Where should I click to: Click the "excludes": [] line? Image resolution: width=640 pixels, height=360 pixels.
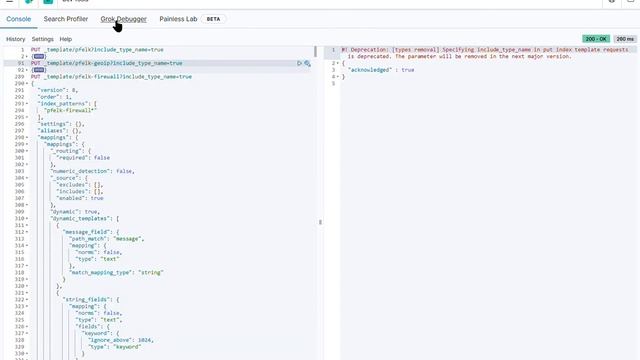pyautogui.click(x=80, y=185)
